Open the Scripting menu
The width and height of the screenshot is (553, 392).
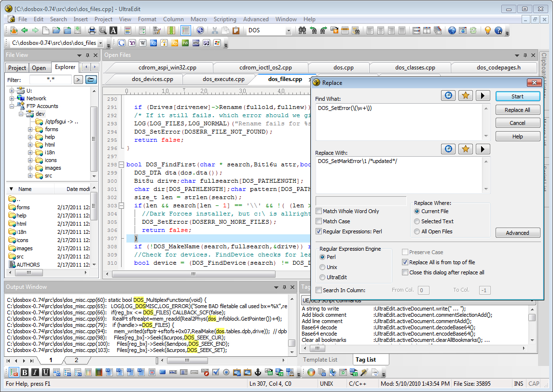point(225,19)
